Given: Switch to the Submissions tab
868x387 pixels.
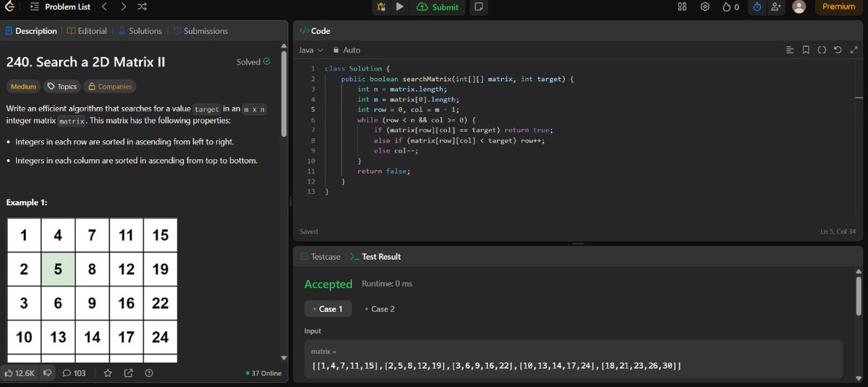Looking at the screenshot, I should coord(200,31).
